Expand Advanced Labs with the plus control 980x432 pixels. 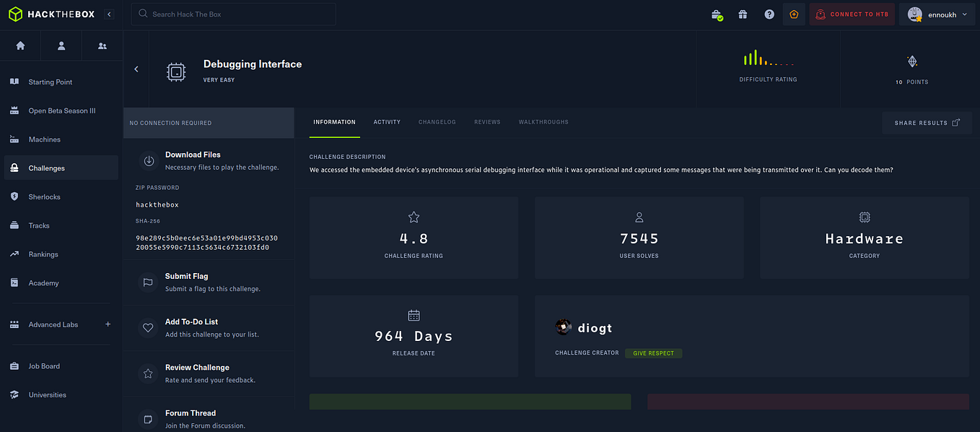pos(108,324)
